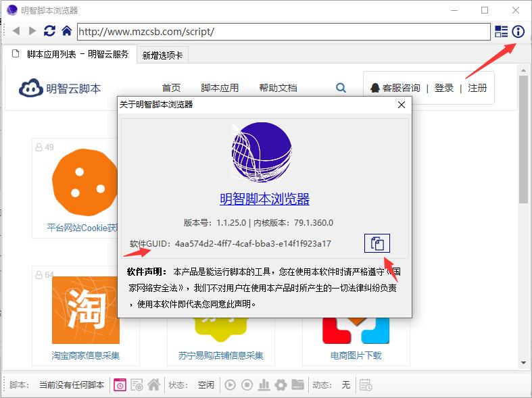The height and width of the screenshot is (398, 532).
Task: Go forward with the right arrow button
Action: click(x=32, y=31)
